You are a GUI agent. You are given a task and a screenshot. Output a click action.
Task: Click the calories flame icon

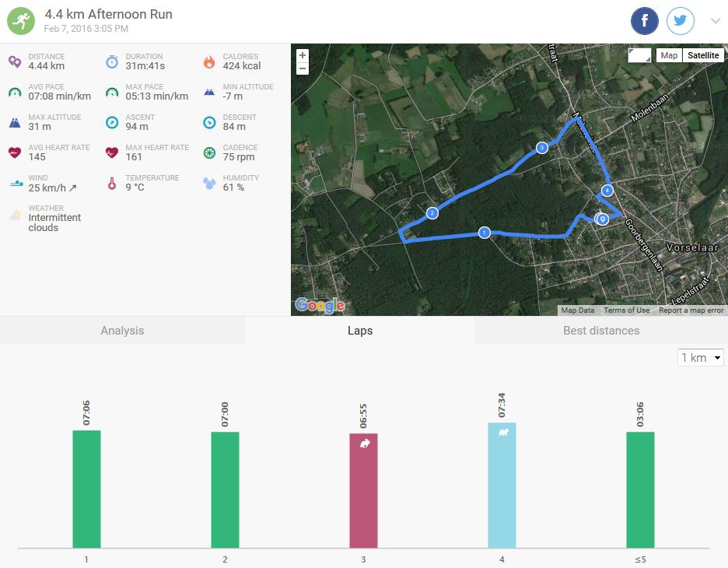click(208, 61)
